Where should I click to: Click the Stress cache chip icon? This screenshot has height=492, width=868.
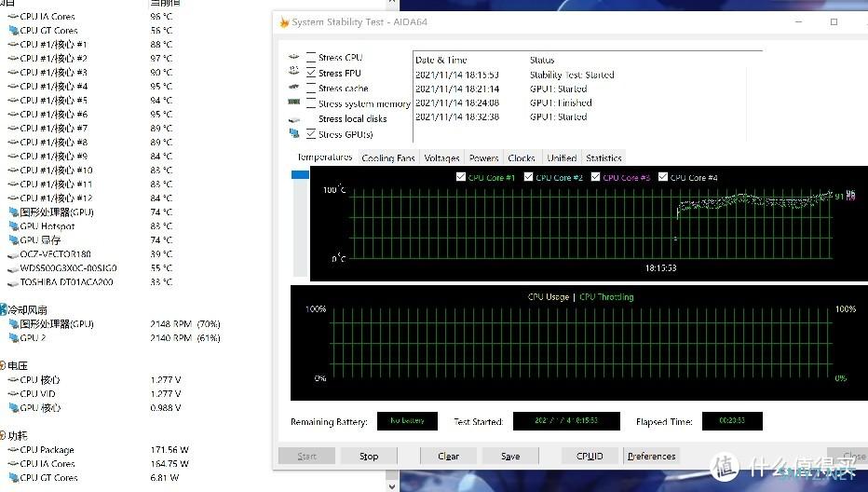[294, 87]
